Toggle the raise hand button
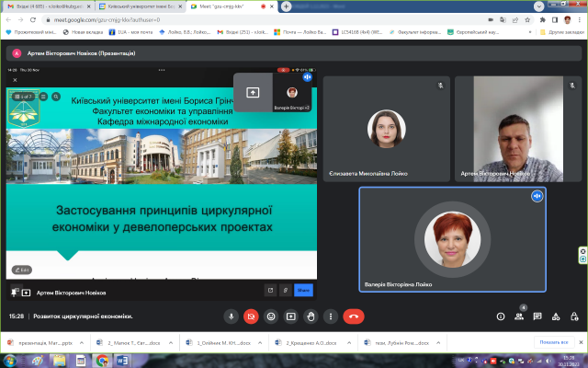588x368 pixels. point(311,316)
